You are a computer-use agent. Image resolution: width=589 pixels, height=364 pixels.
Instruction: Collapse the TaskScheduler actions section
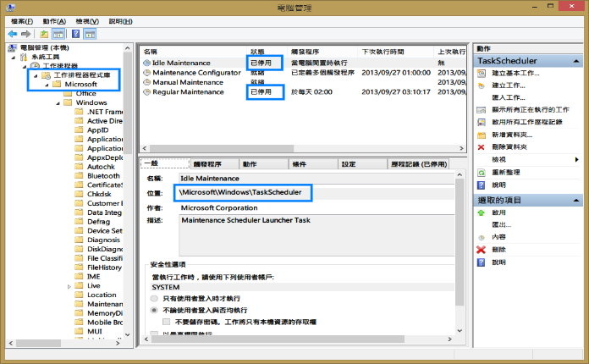coord(578,62)
